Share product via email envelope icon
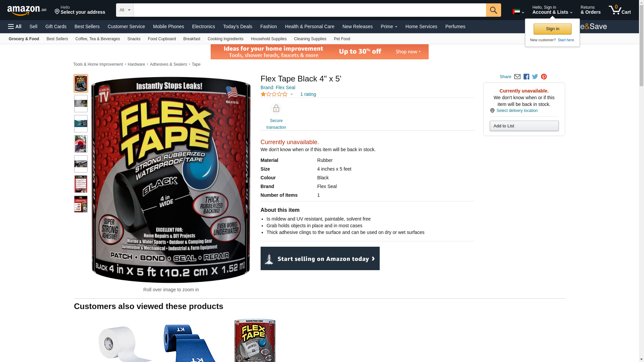This screenshot has height=362, width=644. [517, 77]
